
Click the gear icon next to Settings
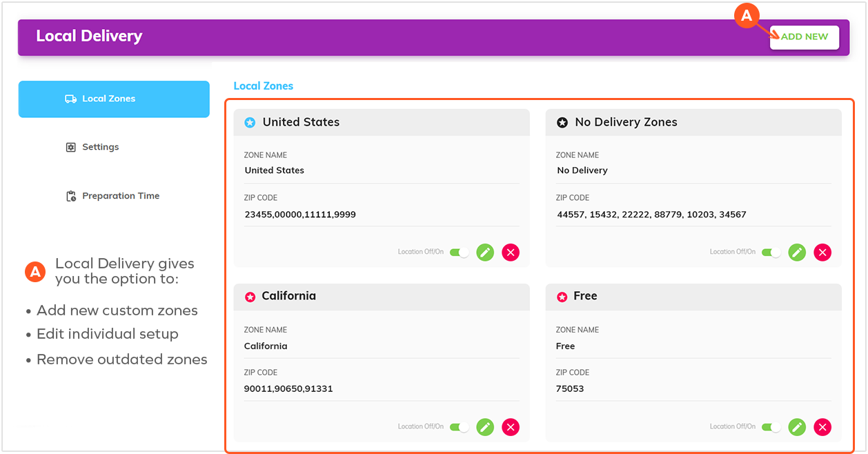[70, 146]
